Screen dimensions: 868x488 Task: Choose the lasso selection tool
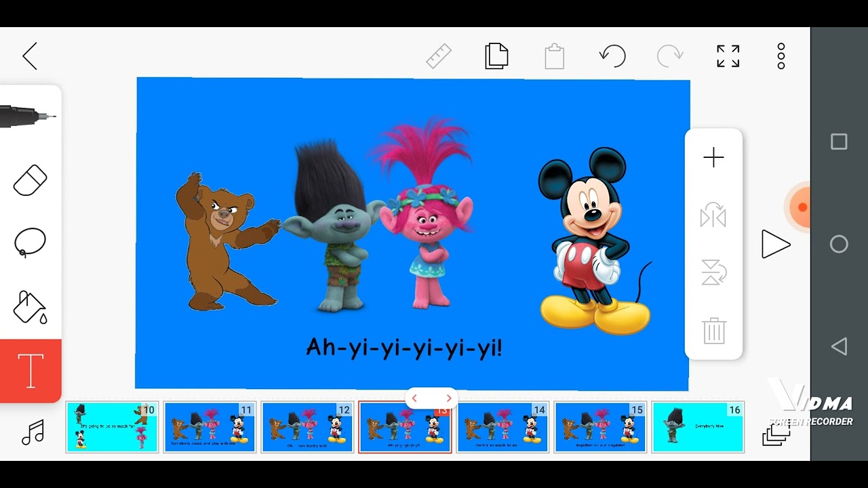[x=31, y=243]
